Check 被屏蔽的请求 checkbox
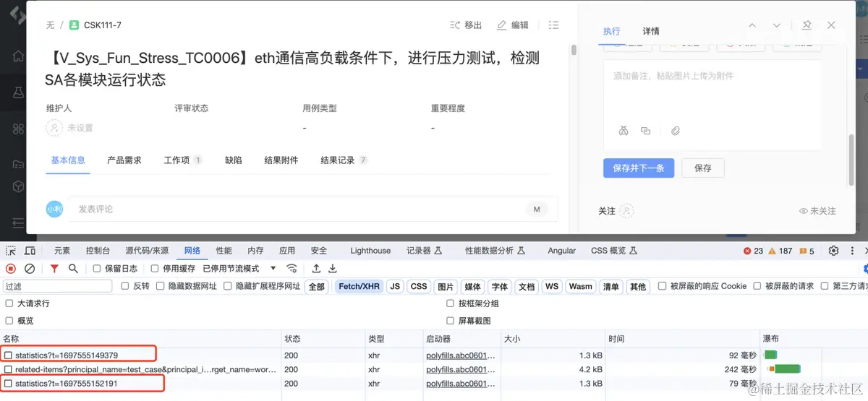The image size is (868, 401). (x=757, y=286)
